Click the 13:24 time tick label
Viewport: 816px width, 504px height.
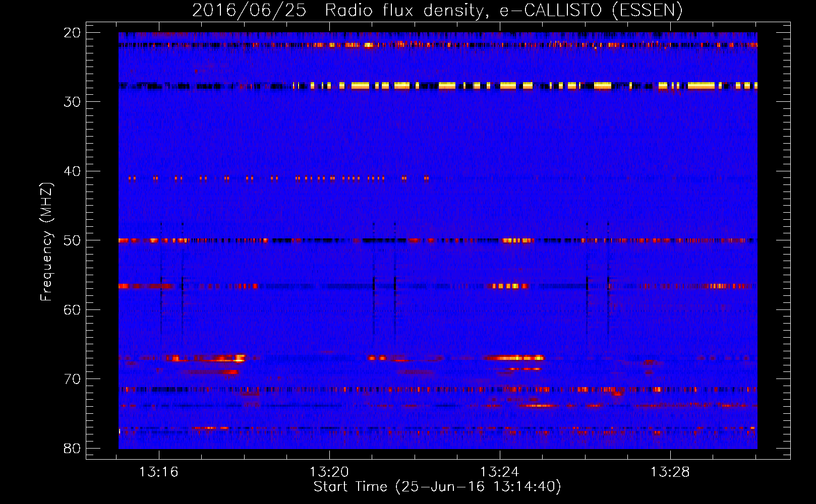coord(500,472)
